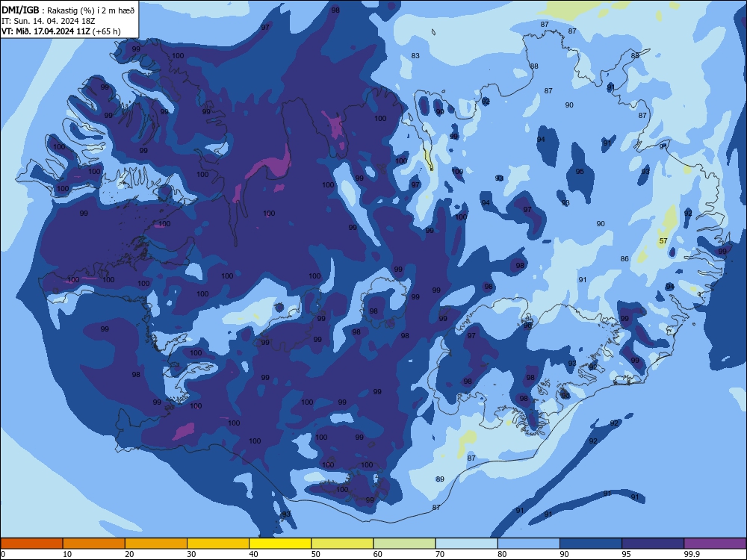Image resolution: width=747 pixels, height=560 pixels.
Task: Click the '89' humidity value on the map
Action: click(440, 479)
